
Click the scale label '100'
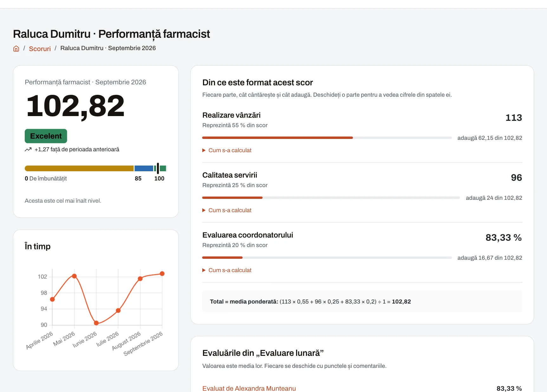159,179
